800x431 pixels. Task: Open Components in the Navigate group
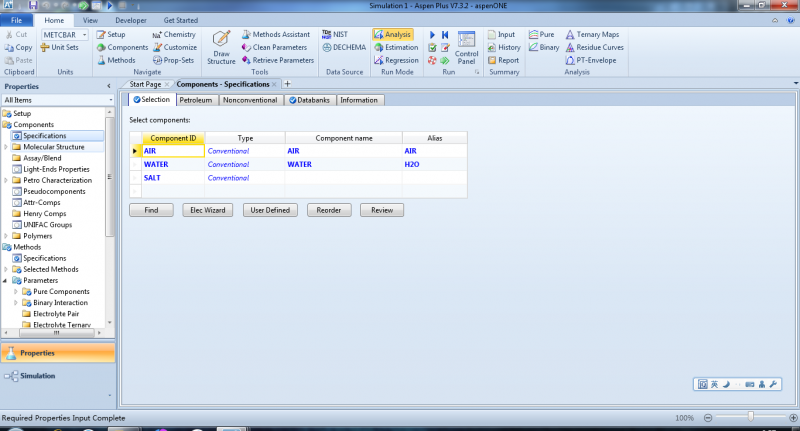pyautogui.click(x=122, y=47)
